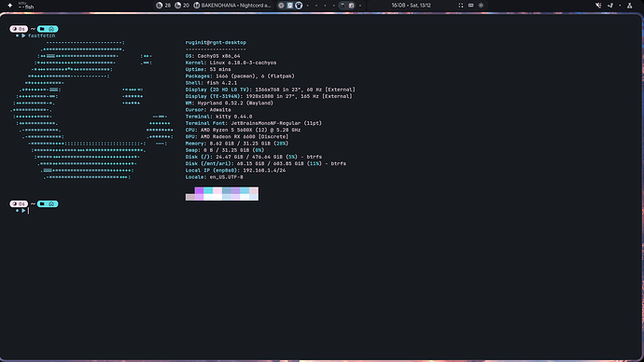The height and width of the screenshot is (362, 644).
Task: Click the media player circular icon
Action: pos(196,6)
